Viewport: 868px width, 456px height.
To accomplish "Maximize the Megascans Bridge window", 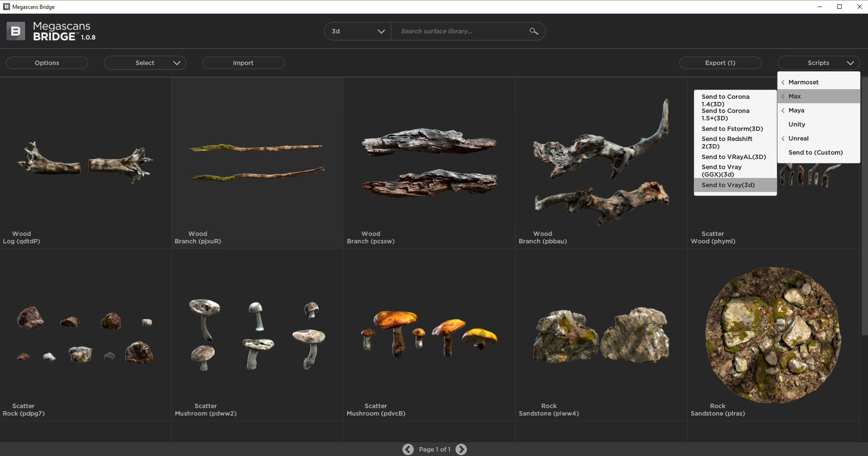I will tap(839, 7).
